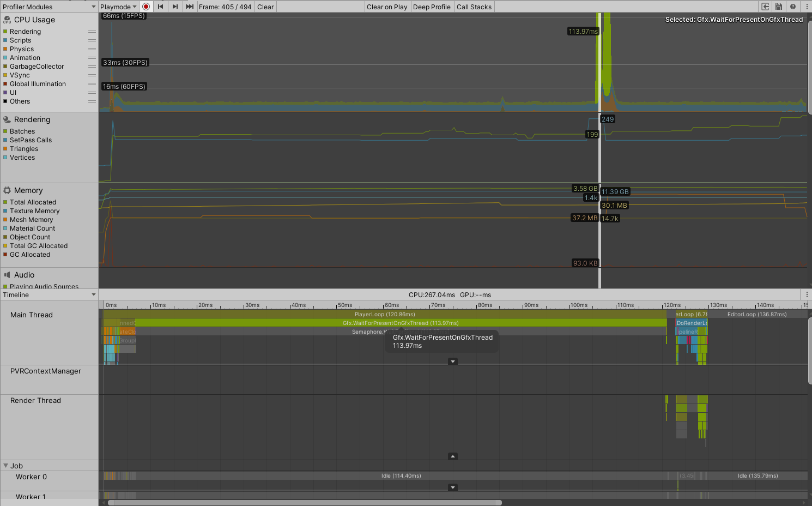Toggle the Texture Memory series
812x506 pixels.
(x=5, y=211)
